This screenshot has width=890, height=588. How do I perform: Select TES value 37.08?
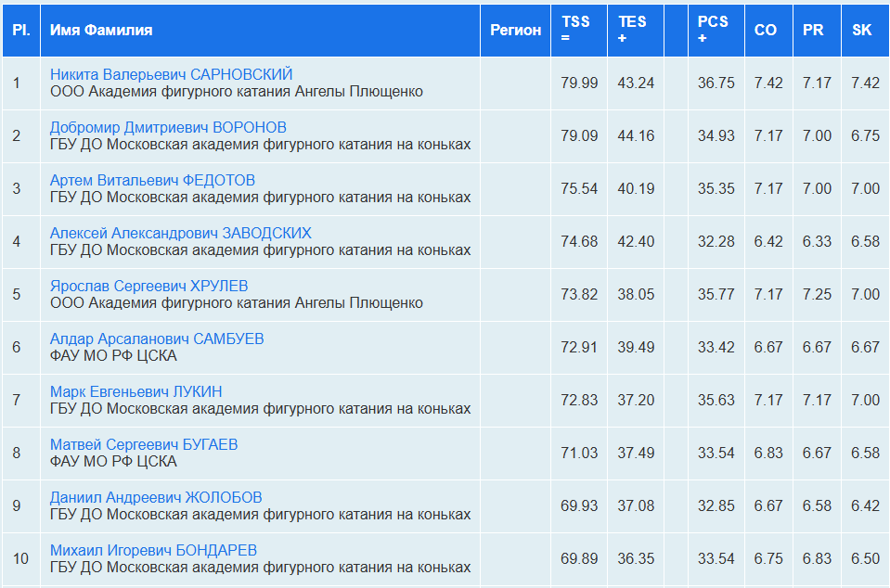click(x=636, y=505)
